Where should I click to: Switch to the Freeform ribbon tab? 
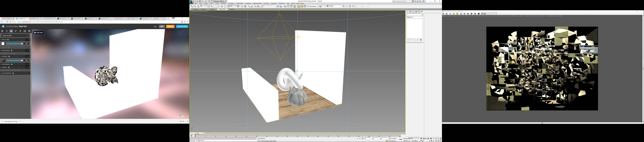click(x=204, y=9)
